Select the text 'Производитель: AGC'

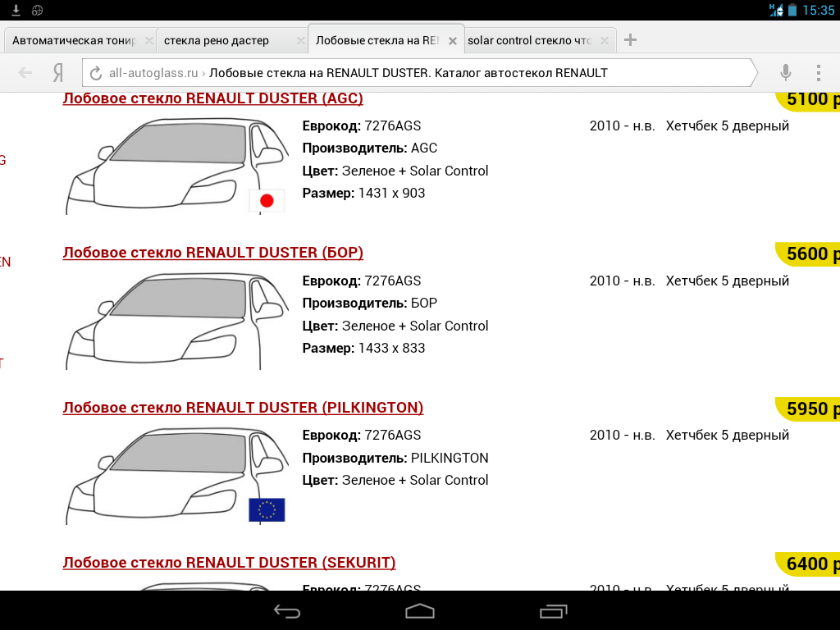[x=370, y=148]
